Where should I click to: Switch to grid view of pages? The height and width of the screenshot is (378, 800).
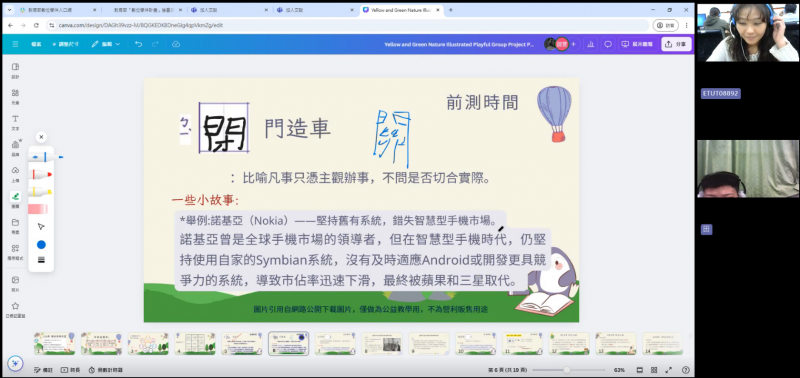654,370
